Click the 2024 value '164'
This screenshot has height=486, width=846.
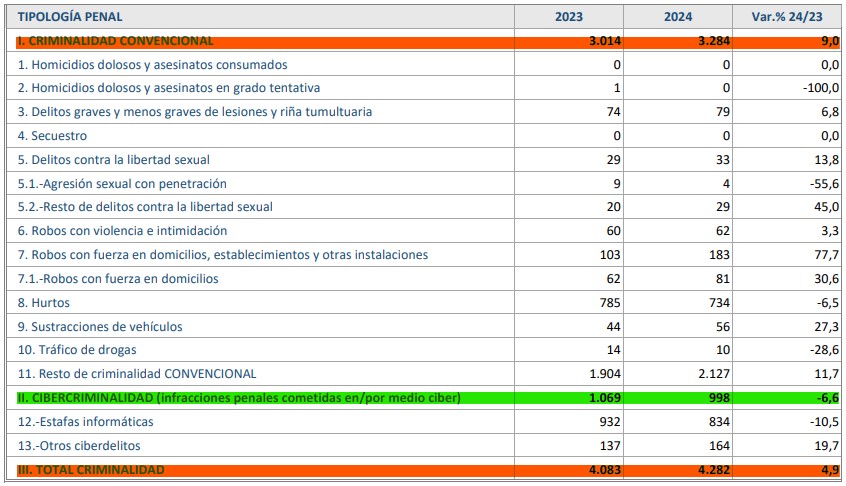(x=719, y=446)
